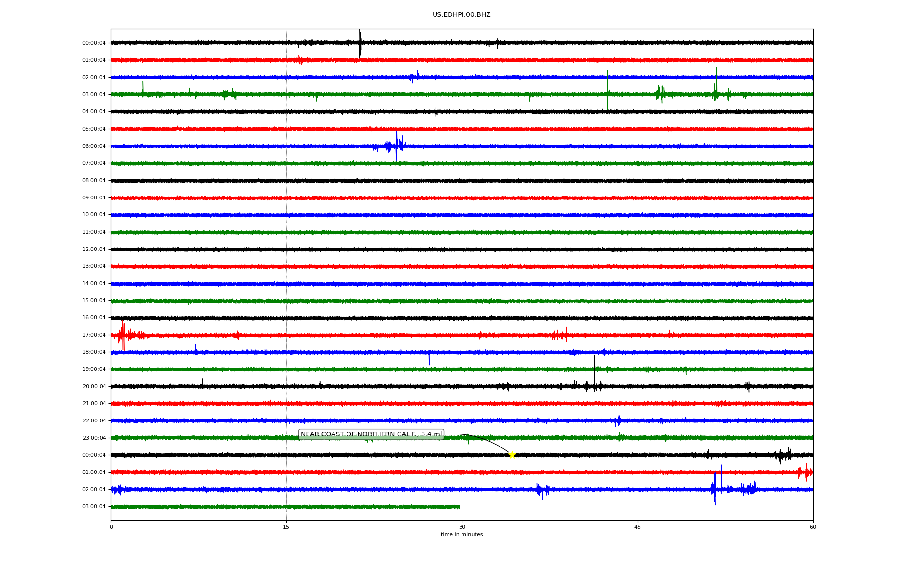Click the x-axis tick label 45
This screenshot has width=924, height=578.
(x=638, y=527)
